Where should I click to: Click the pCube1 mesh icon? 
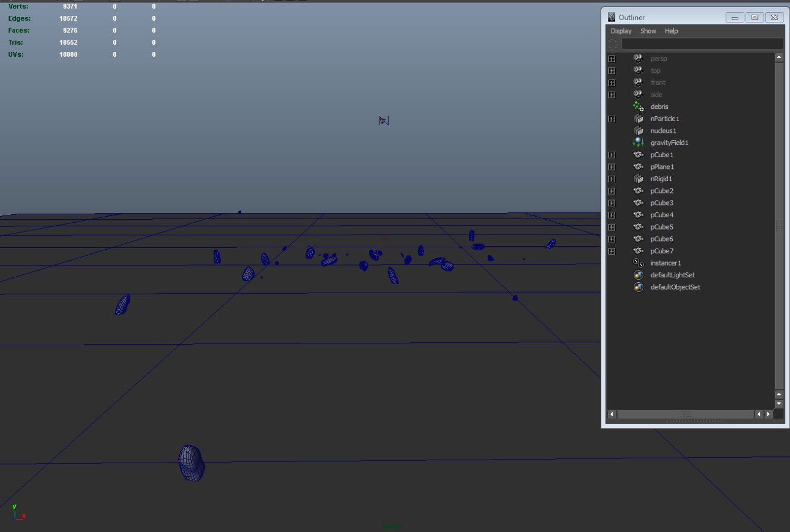coord(638,155)
